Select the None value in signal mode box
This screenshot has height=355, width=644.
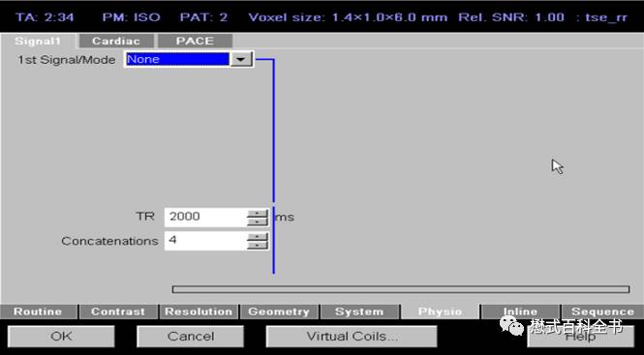(x=177, y=60)
